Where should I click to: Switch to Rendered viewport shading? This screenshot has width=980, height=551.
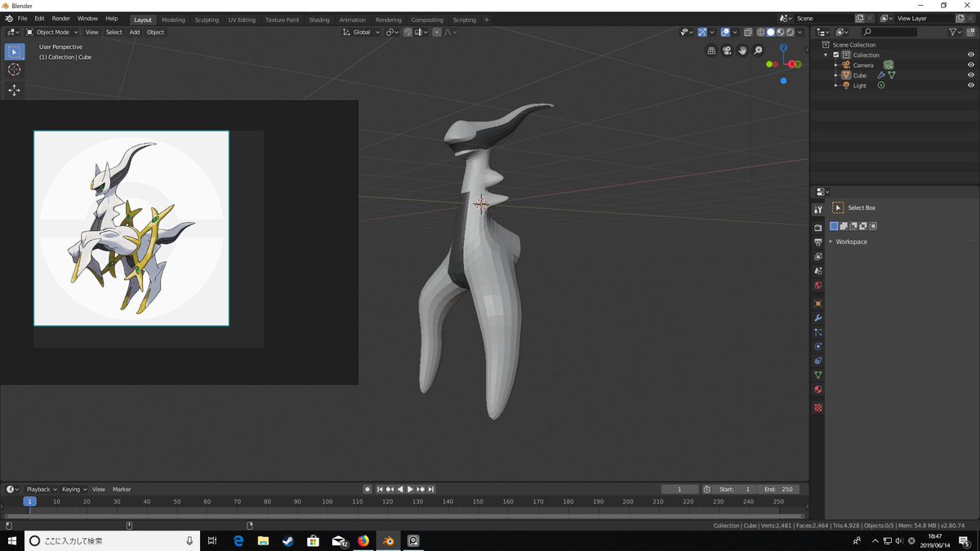click(x=790, y=32)
